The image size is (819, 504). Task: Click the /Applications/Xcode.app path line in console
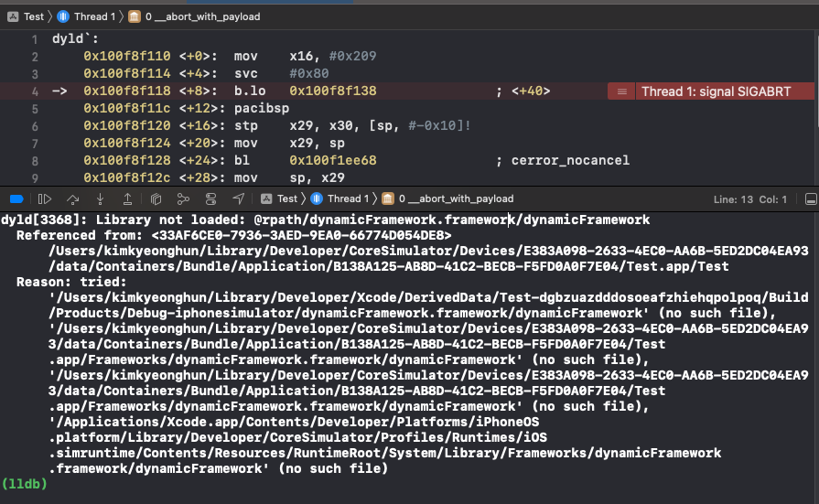(x=294, y=422)
